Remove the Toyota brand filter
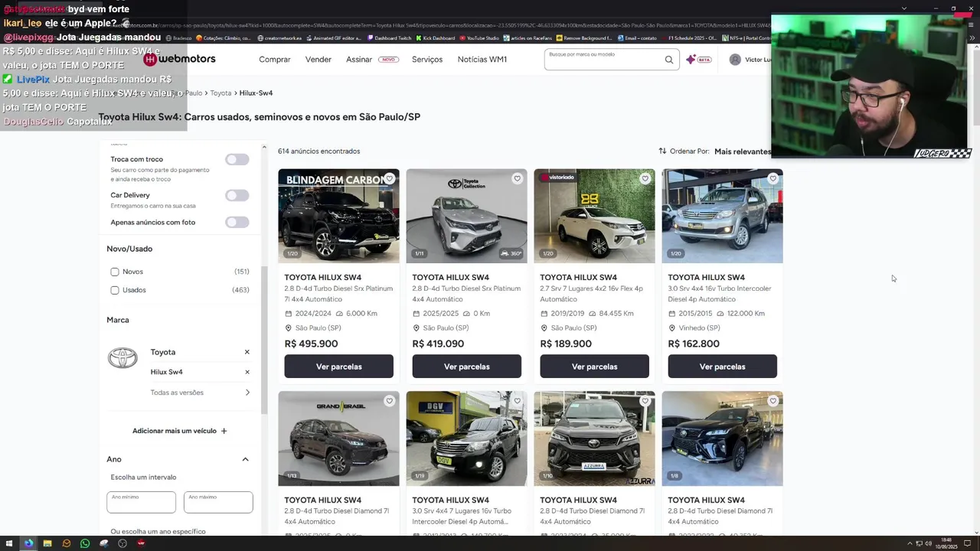980x551 pixels. click(x=247, y=352)
